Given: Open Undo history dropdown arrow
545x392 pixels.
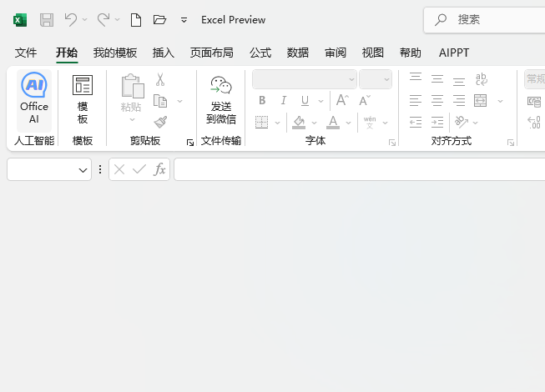Looking at the screenshot, I should [85, 20].
